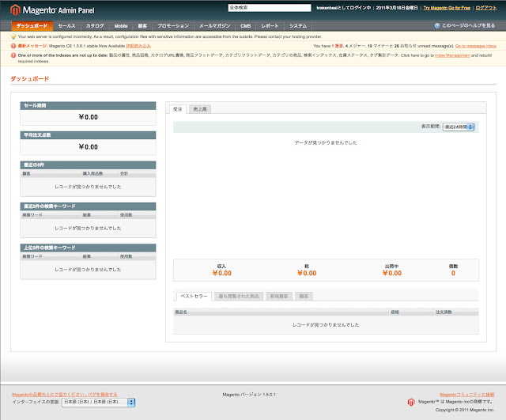506x420 pixels.
Task: Switch to the 売上高 chart tab
Action: tap(200, 109)
